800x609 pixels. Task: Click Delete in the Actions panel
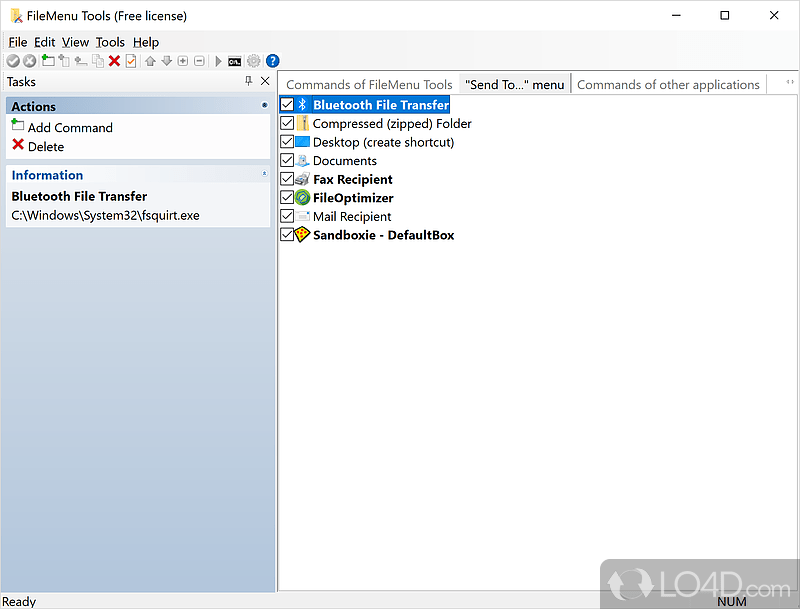point(45,146)
